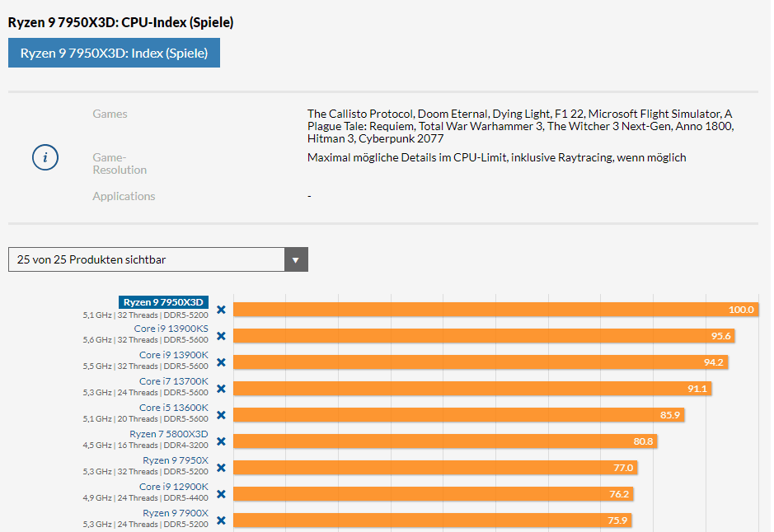Image resolution: width=774 pixels, height=532 pixels.
Task: Open the Ryzen 9 7950X link
Action: click(176, 460)
